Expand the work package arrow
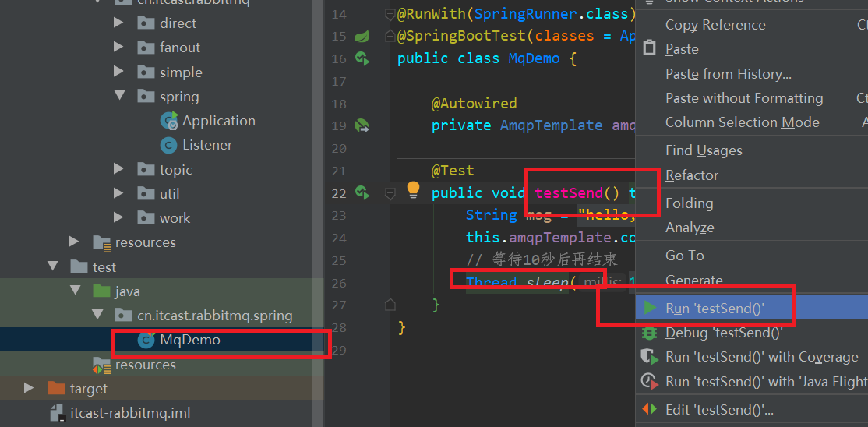The height and width of the screenshot is (427, 868). [x=118, y=217]
